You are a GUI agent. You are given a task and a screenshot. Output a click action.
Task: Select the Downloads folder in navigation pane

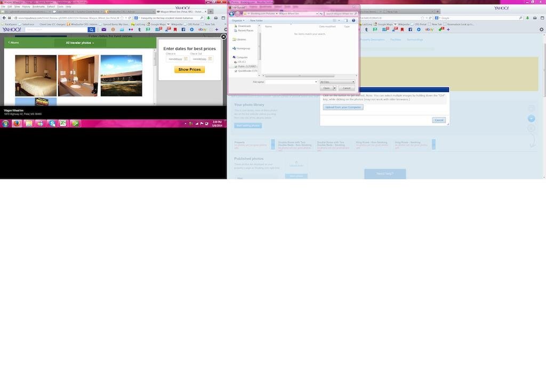pos(244,26)
